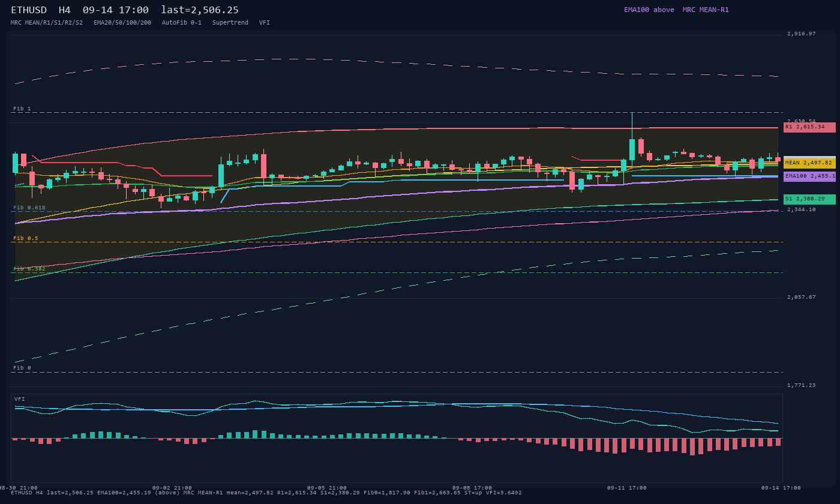840x504 pixels.
Task: Click the Fib 0.382 level label
Action: click(29, 269)
